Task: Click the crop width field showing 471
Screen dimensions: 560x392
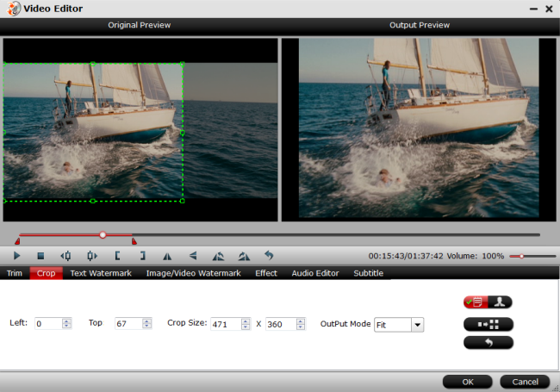Action: tap(226, 324)
